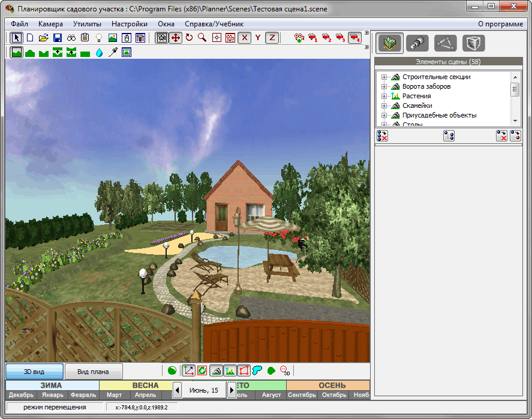Viewport: 532px width, 419px height.
Task: Select the water drop tool
Action: (99, 53)
